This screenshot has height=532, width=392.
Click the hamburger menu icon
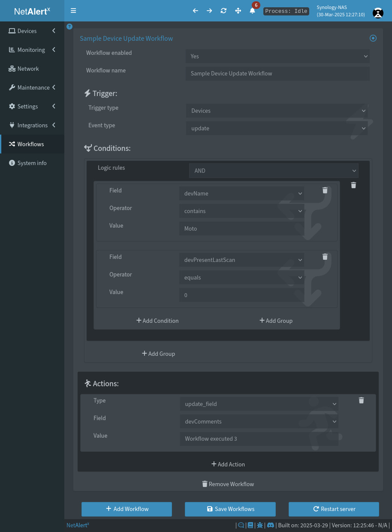pyautogui.click(x=73, y=11)
